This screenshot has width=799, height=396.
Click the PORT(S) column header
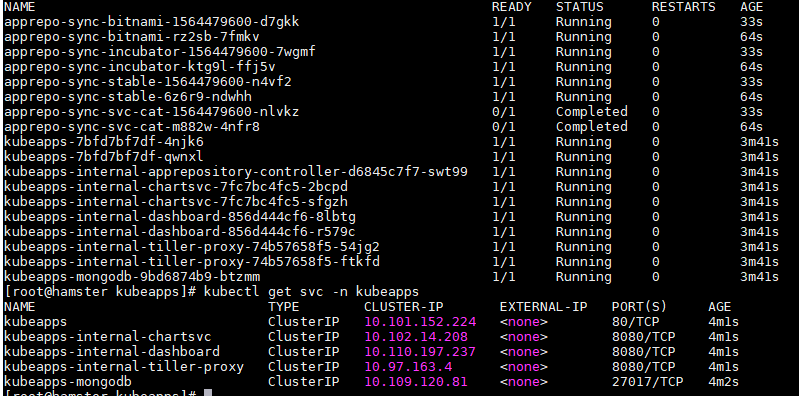coord(640,307)
